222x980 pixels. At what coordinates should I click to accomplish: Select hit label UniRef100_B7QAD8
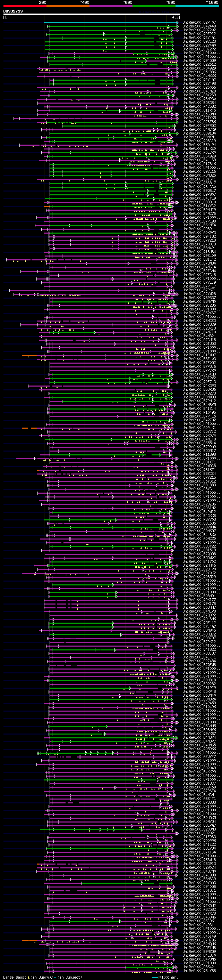[199, 554]
